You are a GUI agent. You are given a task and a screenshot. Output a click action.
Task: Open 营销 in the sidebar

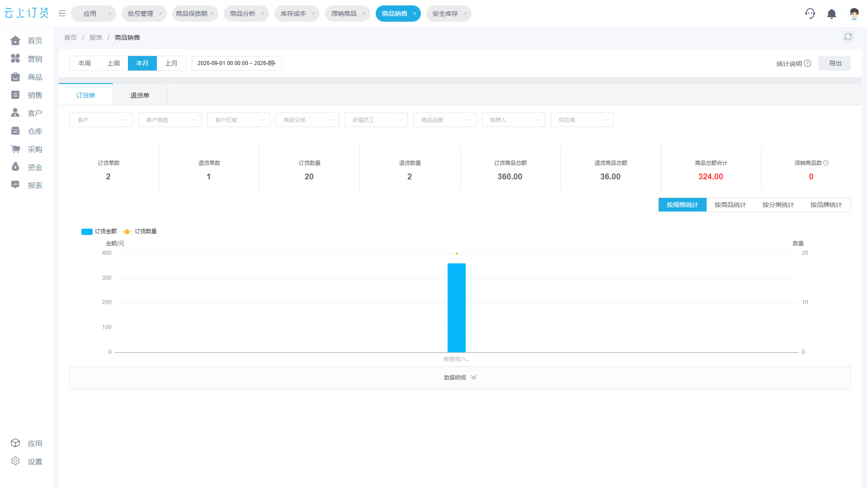click(x=27, y=59)
